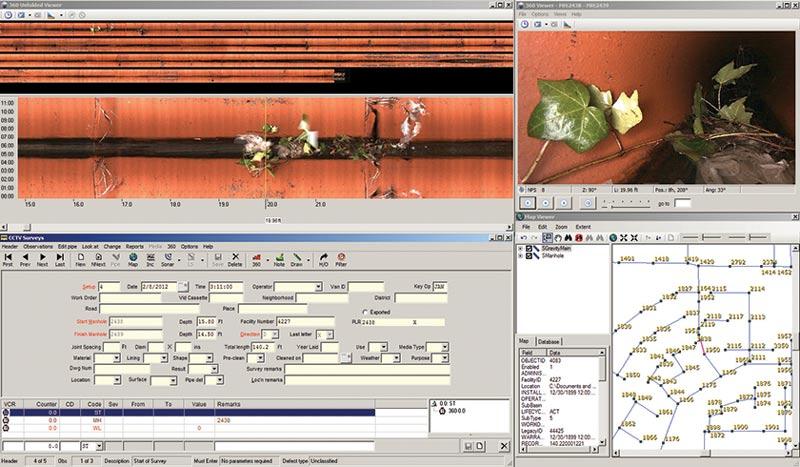Click the Sonar toolbar icon
This screenshot has width=800, height=467.
click(168, 259)
